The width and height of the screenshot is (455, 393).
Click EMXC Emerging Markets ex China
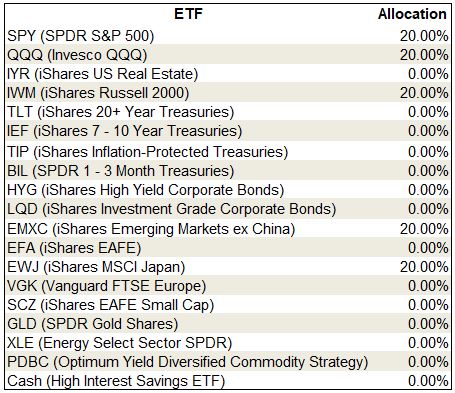(x=151, y=229)
